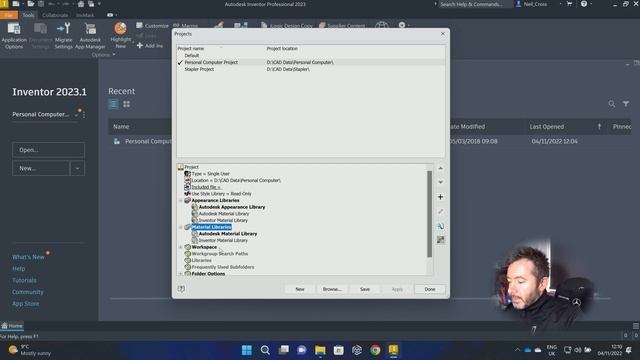Collapse the Material Libraries node
The width and height of the screenshot is (640, 360).
(x=180, y=227)
